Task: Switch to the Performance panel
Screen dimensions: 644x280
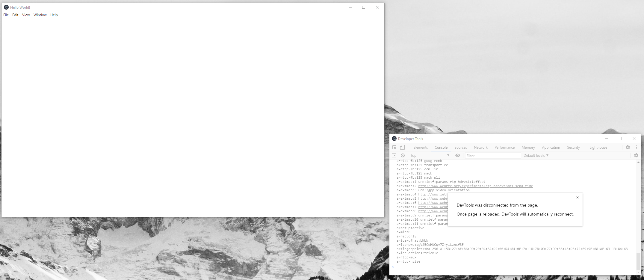Action: (x=504, y=147)
